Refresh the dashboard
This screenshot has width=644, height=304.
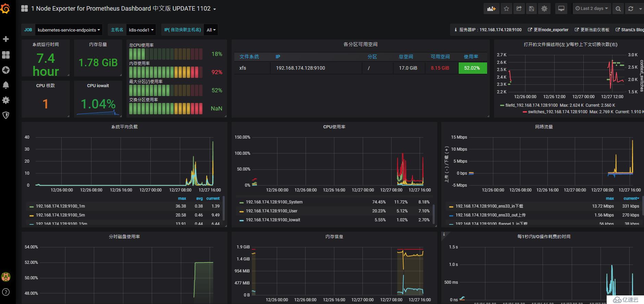point(631,9)
